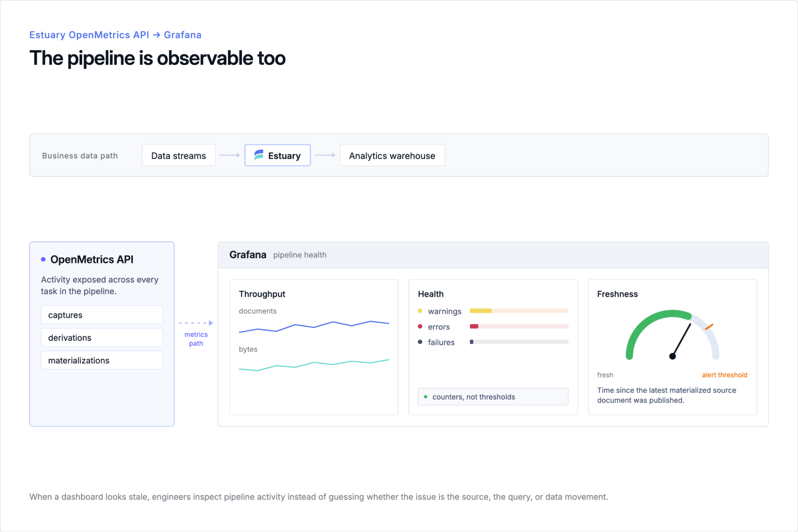
Task: Click the 'failures' label
Action: pos(441,342)
